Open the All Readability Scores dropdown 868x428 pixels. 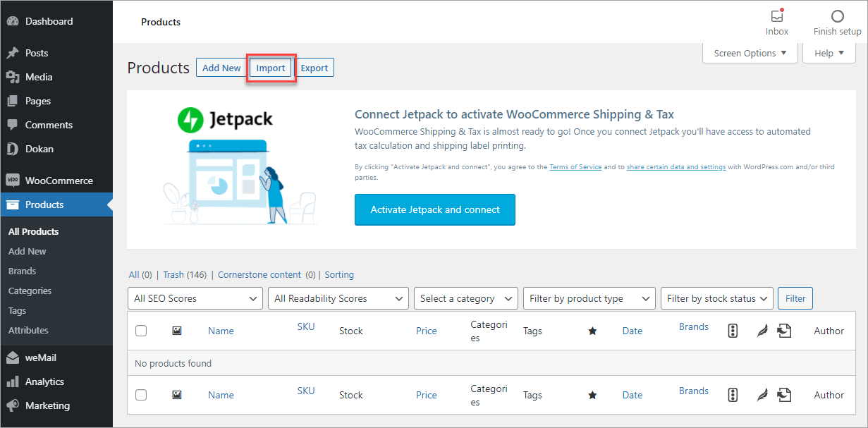tap(338, 298)
